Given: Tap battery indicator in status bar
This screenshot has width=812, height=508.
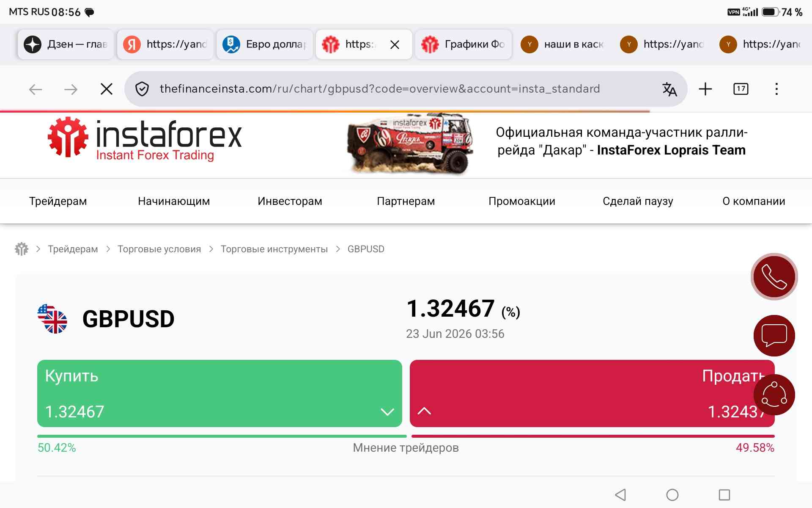Looking at the screenshot, I should pyautogui.click(x=771, y=12).
